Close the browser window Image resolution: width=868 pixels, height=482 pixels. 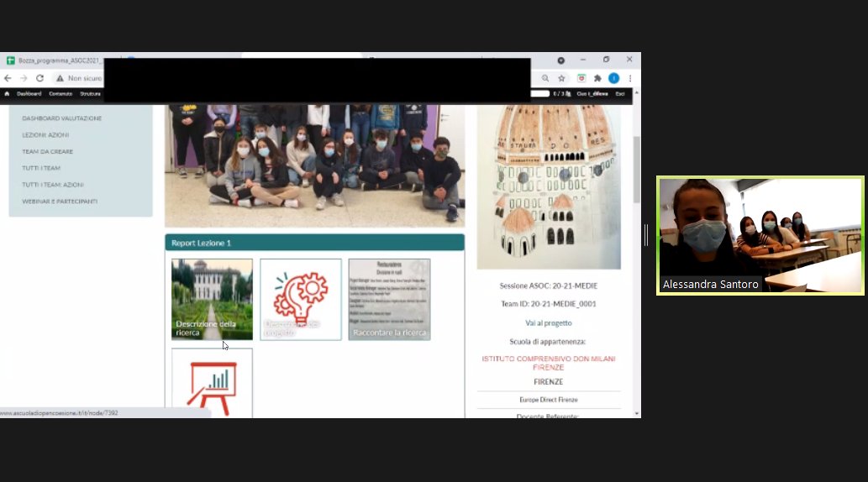629,60
